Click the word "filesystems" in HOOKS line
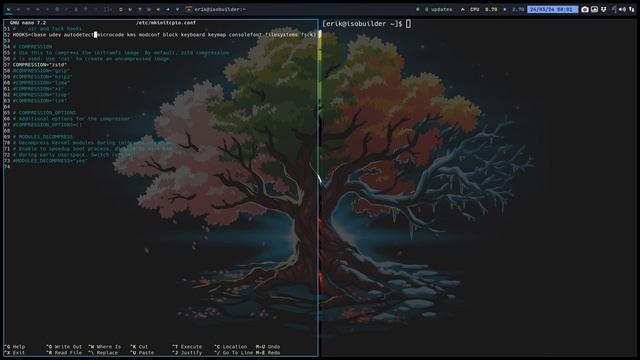 click(281, 35)
